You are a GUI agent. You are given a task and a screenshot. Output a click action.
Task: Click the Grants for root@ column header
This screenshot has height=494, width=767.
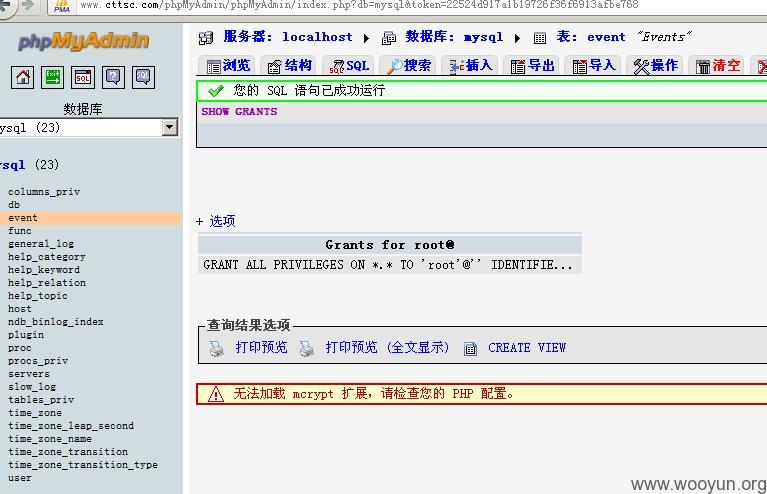pos(389,245)
